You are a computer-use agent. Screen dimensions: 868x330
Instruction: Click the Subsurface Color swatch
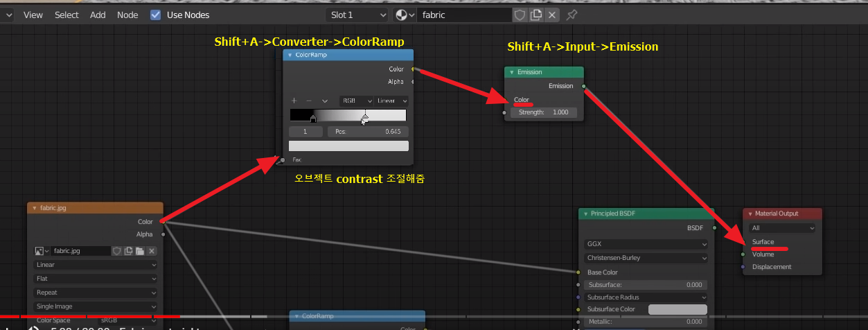(x=677, y=309)
